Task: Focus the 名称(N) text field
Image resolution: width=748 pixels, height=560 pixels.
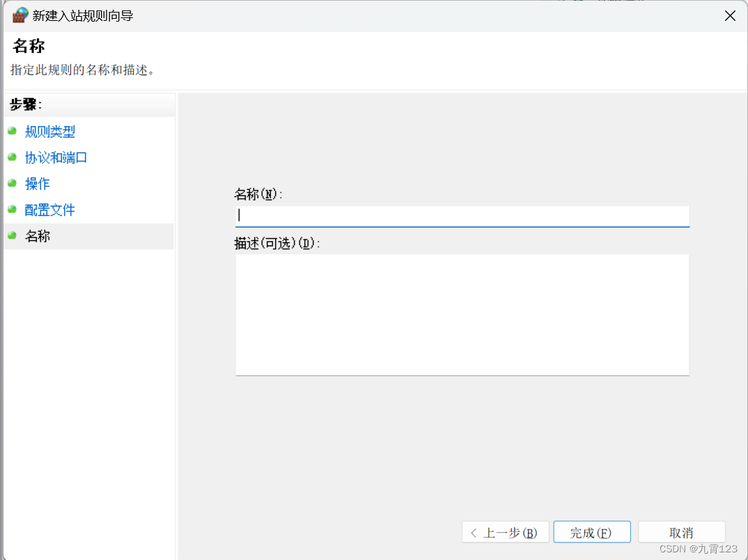Action: pos(462,216)
